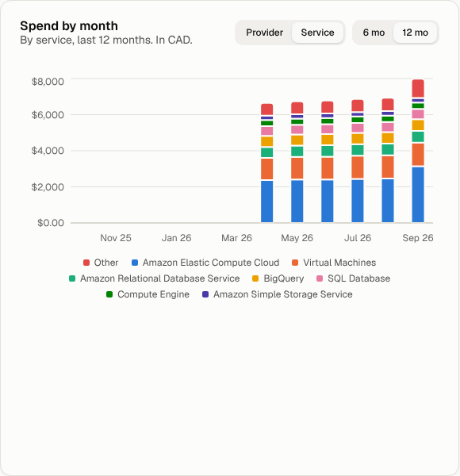Click the Sep 26 yellow BigQuery segment

(x=418, y=125)
